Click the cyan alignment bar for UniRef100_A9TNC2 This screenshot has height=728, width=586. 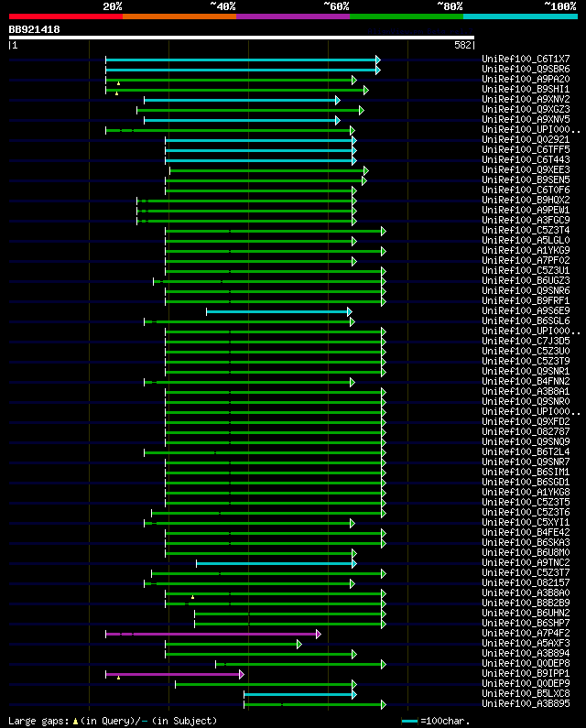[x=276, y=564]
